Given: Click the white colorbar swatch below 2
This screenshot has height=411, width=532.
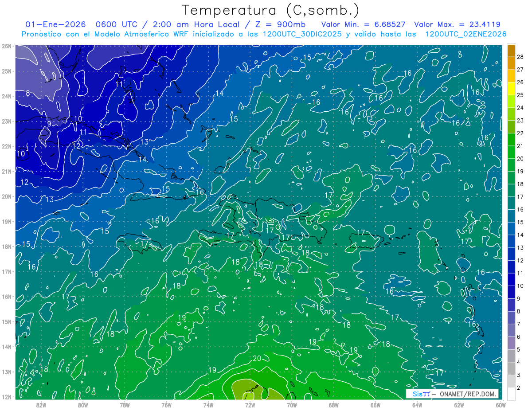Looking at the screenshot, I should pos(511,394).
